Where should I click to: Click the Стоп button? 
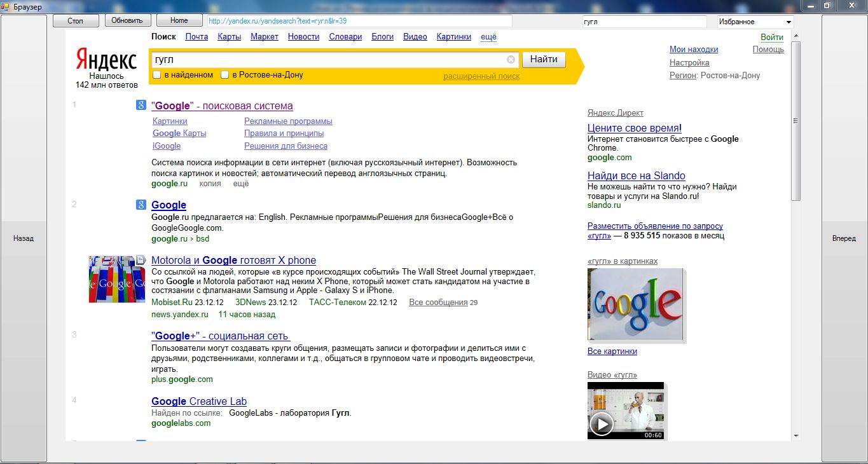coord(76,21)
